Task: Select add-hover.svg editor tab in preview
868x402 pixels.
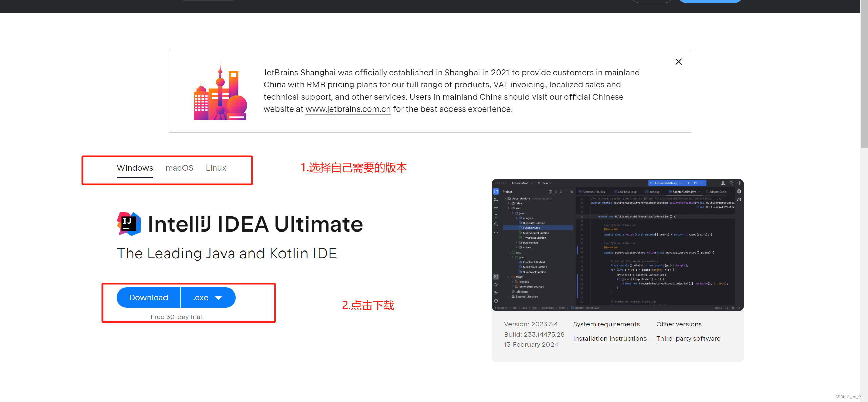Action: click(x=625, y=192)
